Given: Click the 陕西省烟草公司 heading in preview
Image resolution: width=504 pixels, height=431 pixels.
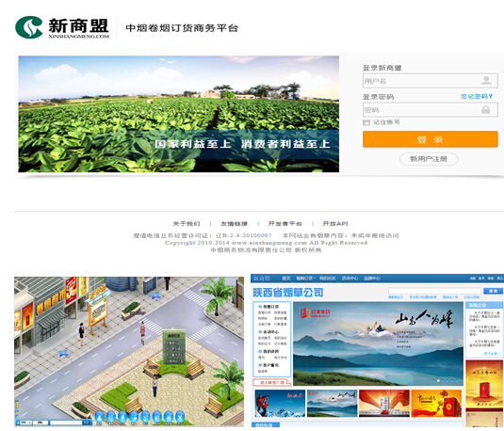Looking at the screenshot, I should [288, 293].
